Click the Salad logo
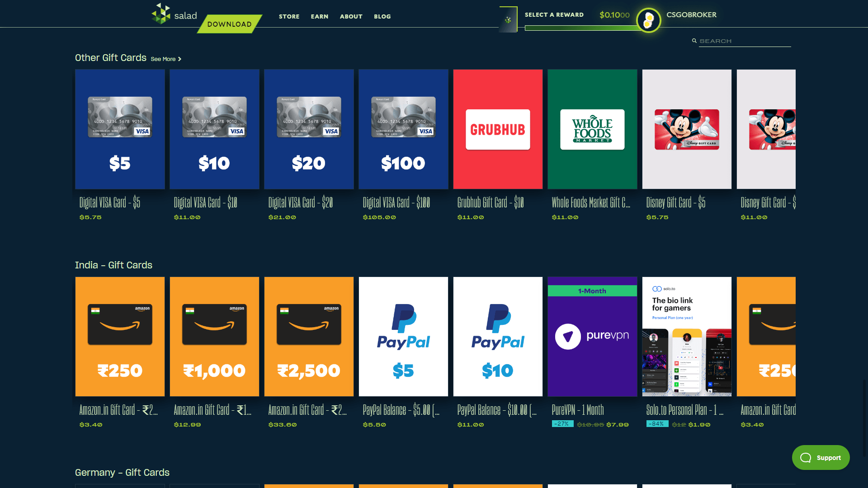 [x=173, y=14]
